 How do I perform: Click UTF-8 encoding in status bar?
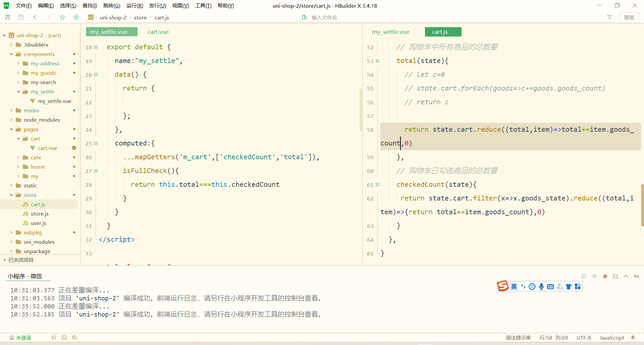(584, 338)
